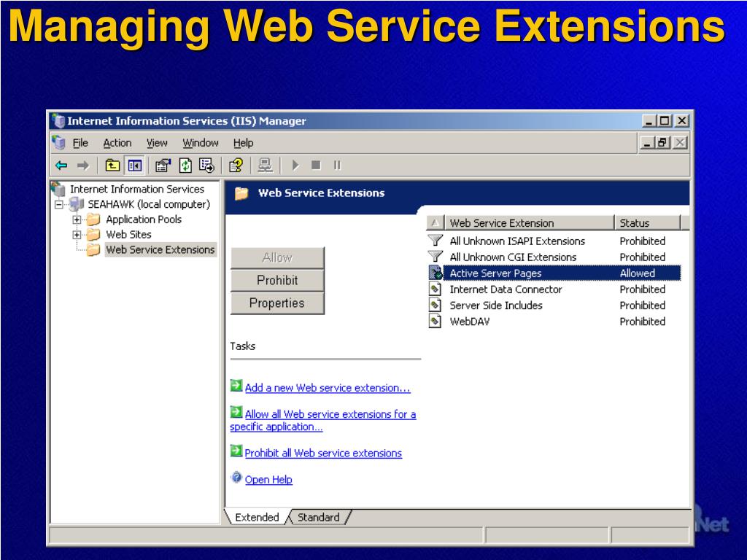
Task: Click the Properties button
Action: (x=277, y=303)
